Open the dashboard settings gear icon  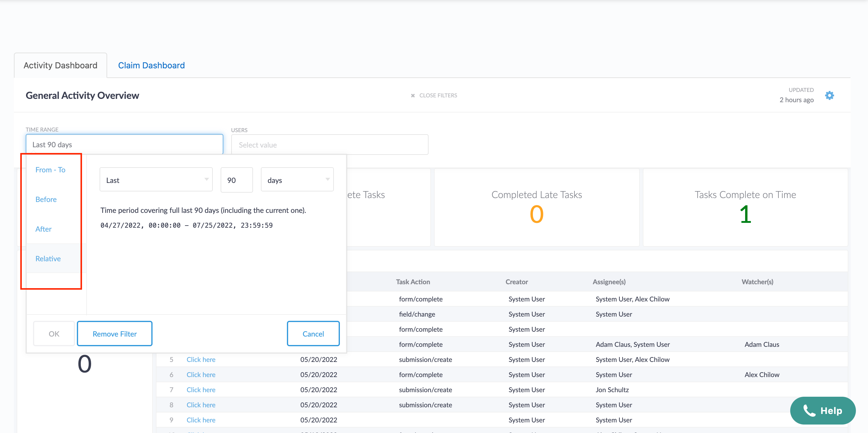click(x=829, y=95)
